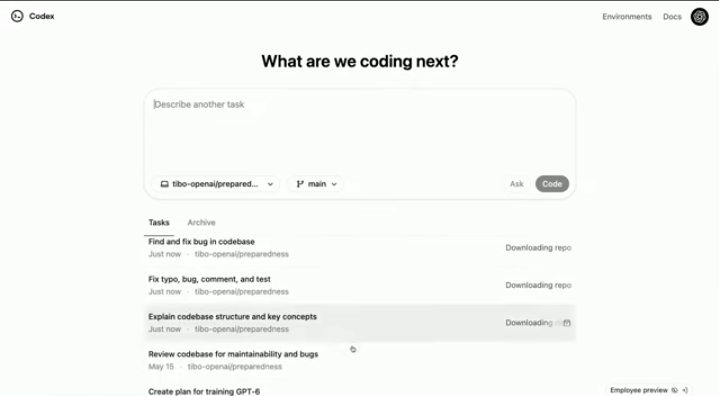Image resolution: width=719 pixels, height=396 pixels.
Task: Open Review codebase for maintainability task
Action: (360, 360)
